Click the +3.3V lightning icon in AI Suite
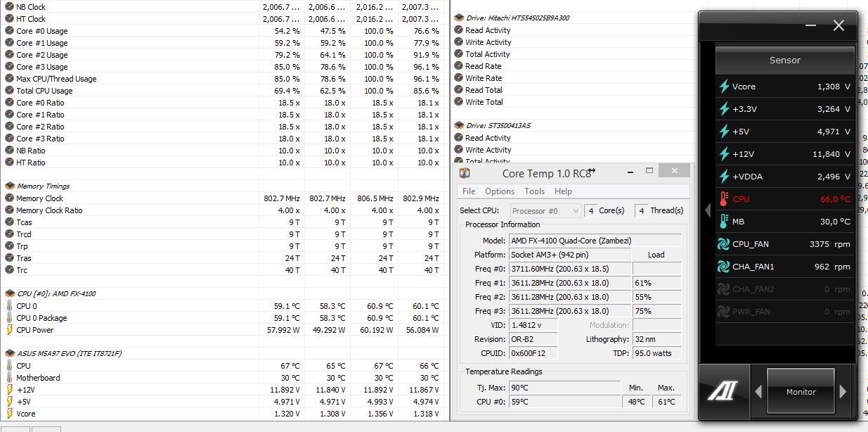868x432 pixels. coord(724,109)
